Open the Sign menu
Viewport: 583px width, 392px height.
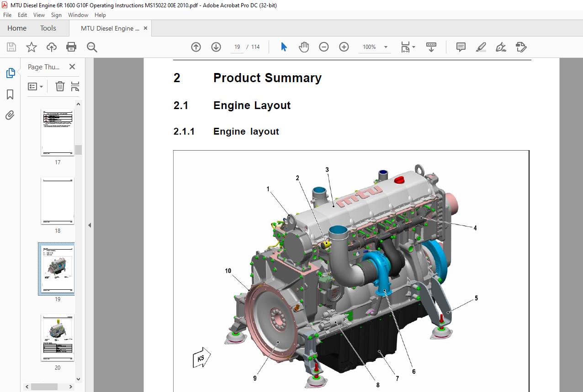pos(56,15)
